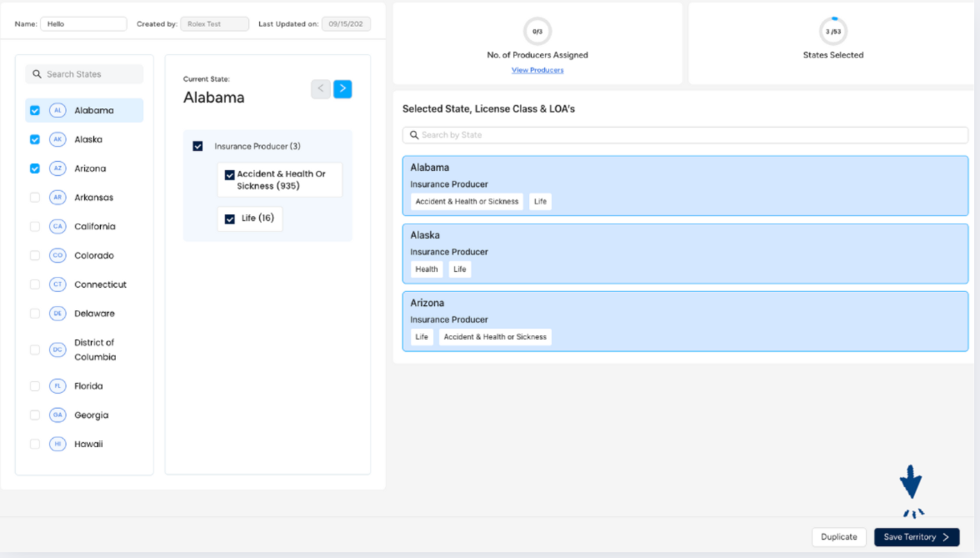This screenshot has width=980, height=558.
Task: Uncheck the Life (16) checkbox
Action: click(x=230, y=219)
